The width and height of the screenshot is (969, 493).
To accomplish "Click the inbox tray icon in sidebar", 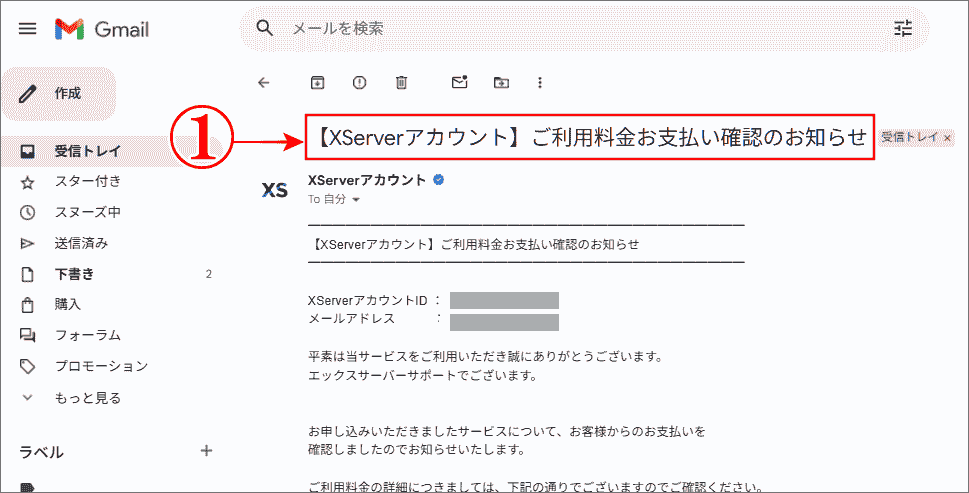I will coord(27,151).
